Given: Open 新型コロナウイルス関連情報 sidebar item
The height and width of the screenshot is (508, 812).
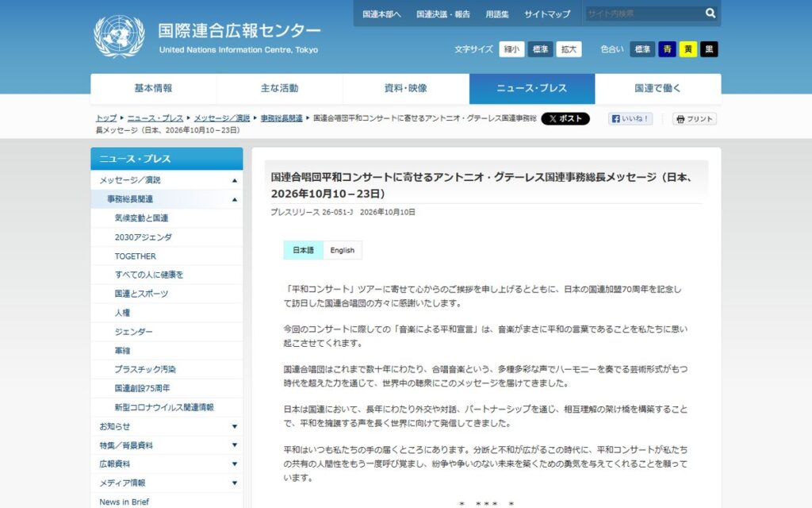Looking at the screenshot, I should pyautogui.click(x=167, y=407).
